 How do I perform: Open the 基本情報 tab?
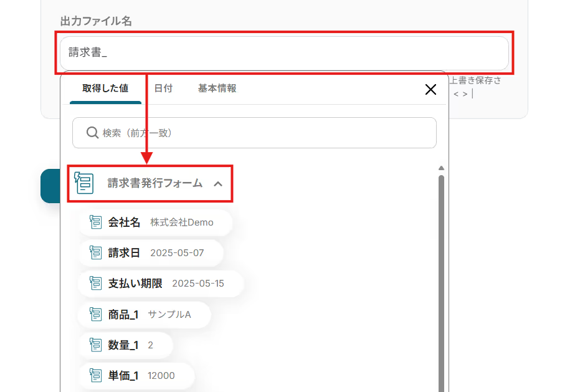pos(217,88)
